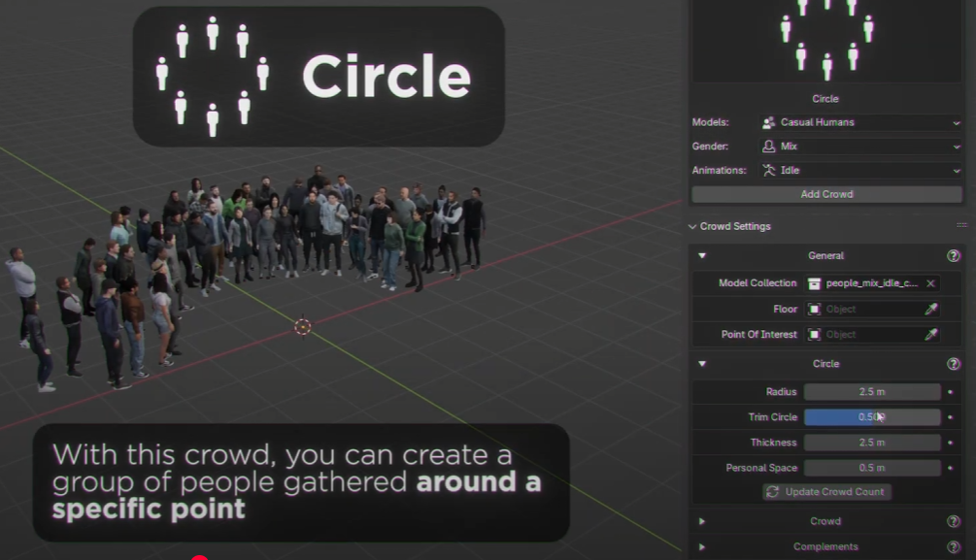Open the Animations dropdown set to Idle
This screenshot has width=976, height=560.
click(x=859, y=170)
